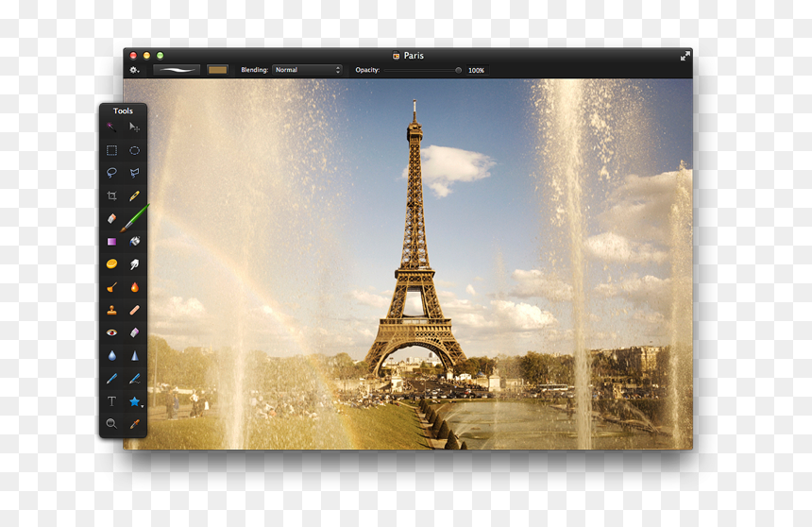Activate the Zoom magnifier tool

pyautogui.click(x=111, y=424)
